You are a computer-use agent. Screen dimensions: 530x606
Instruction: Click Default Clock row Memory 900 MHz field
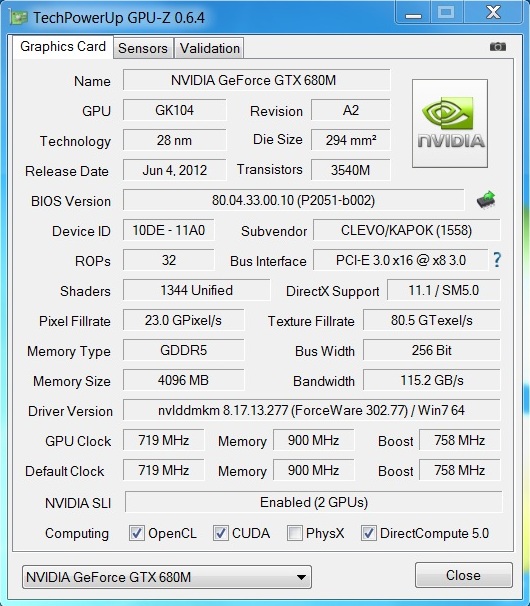[314, 470]
